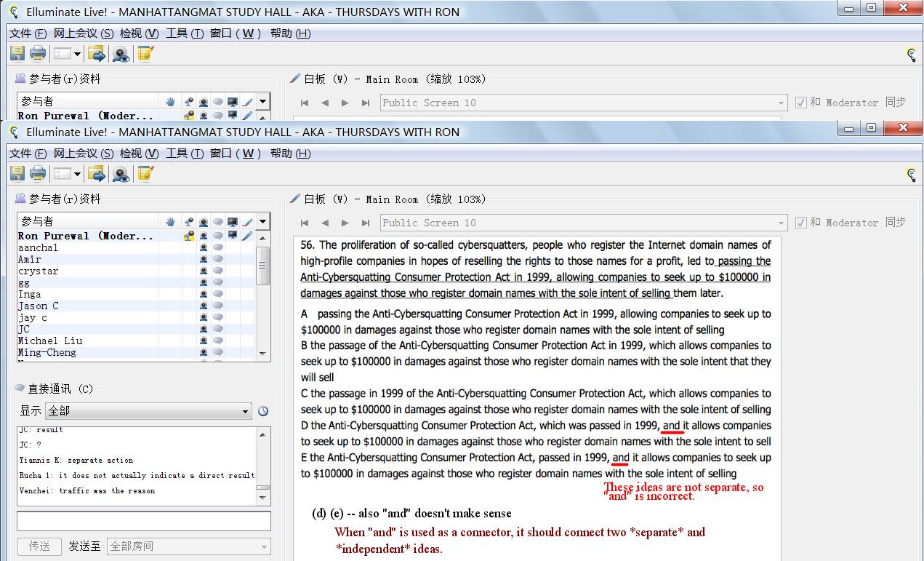Toggle Ron Purewal's whiteboard pen in front list
The height and width of the screenshot is (561, 924).
pyautogui.click(x=247, y=236)
